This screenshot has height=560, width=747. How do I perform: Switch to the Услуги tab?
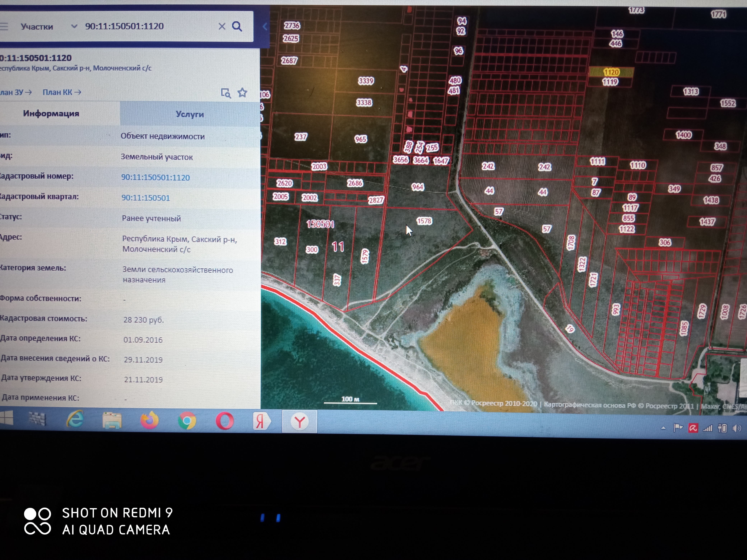[x=189, y=114]
